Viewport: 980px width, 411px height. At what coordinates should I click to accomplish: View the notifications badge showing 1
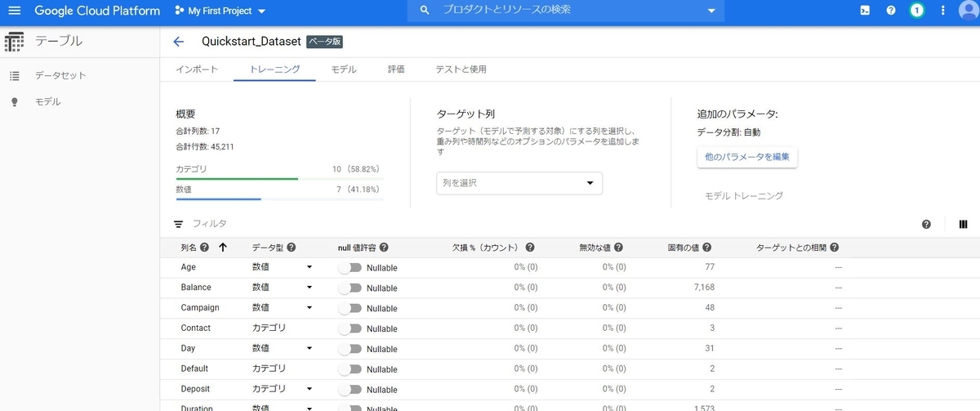tap(917, 11)
